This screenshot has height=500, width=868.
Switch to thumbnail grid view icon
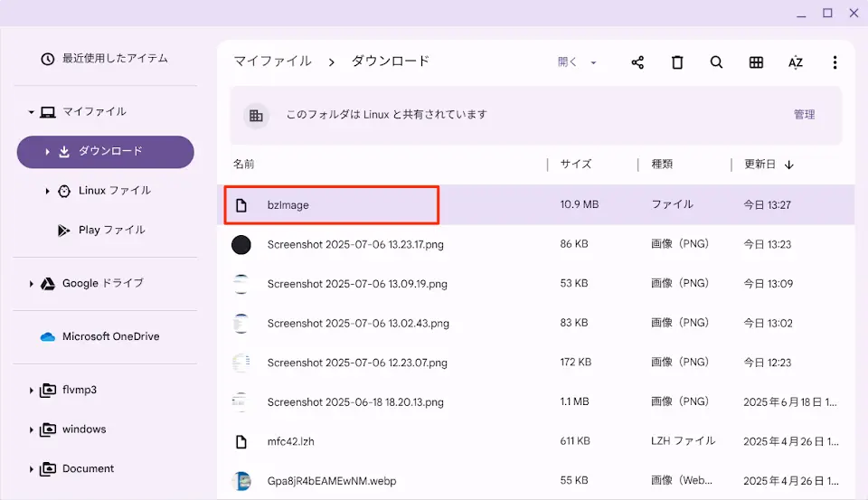[756, 62]
